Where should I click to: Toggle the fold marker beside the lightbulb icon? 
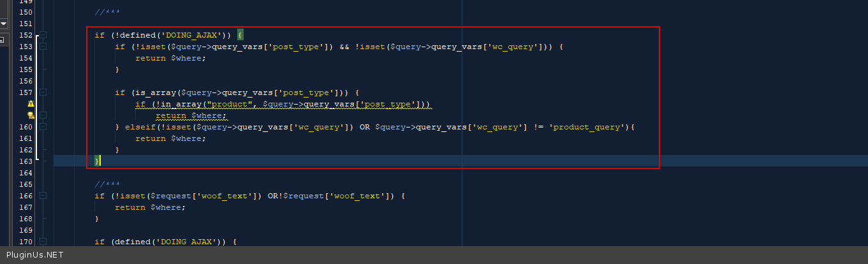(x=43, y=115)
